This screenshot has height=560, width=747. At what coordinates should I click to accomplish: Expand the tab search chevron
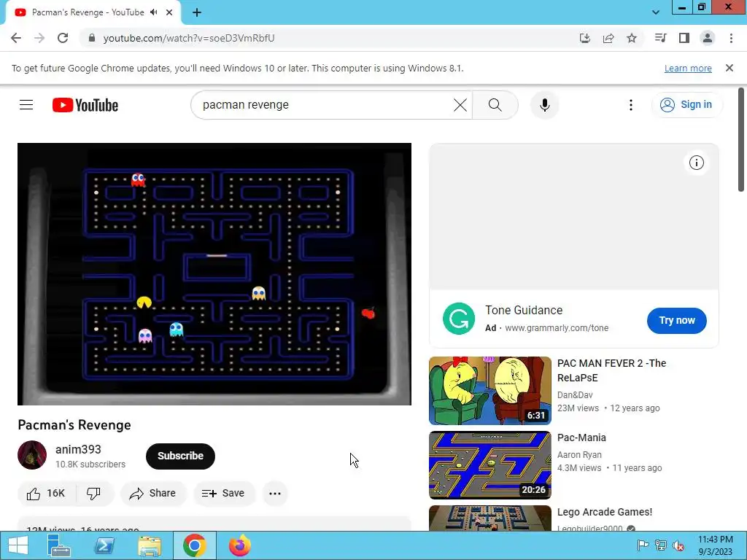[x=656, y=12]
